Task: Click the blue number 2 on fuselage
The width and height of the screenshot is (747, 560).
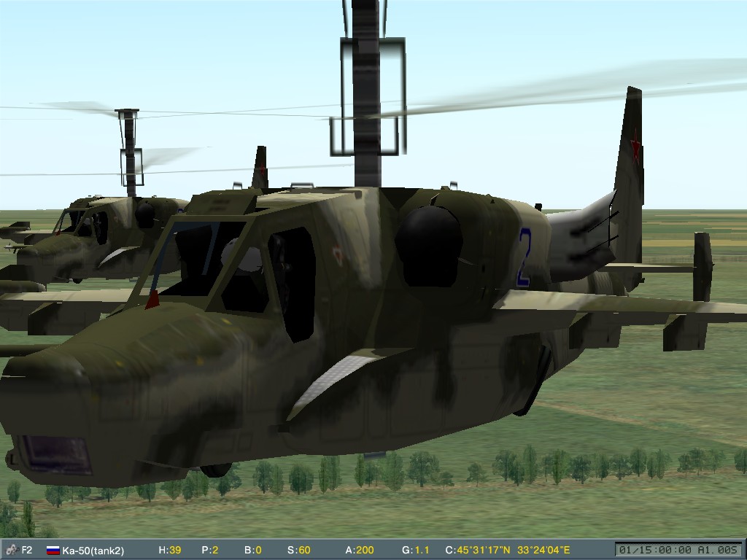Action: [524, 257]
